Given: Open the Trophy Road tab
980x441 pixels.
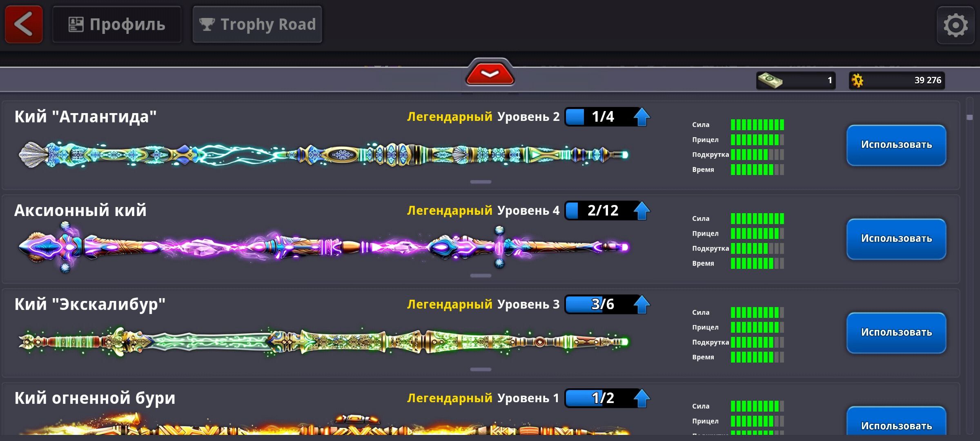Looking at the screenshot, I should [x=257, y=24].
